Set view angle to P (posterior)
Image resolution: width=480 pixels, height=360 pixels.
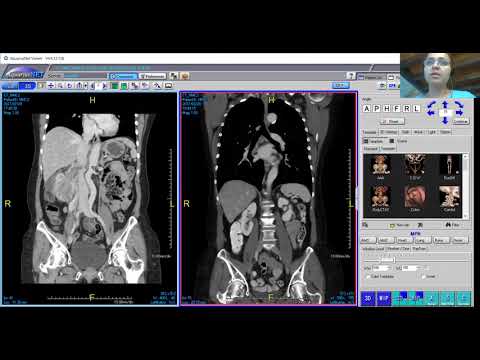pos(377,108)
